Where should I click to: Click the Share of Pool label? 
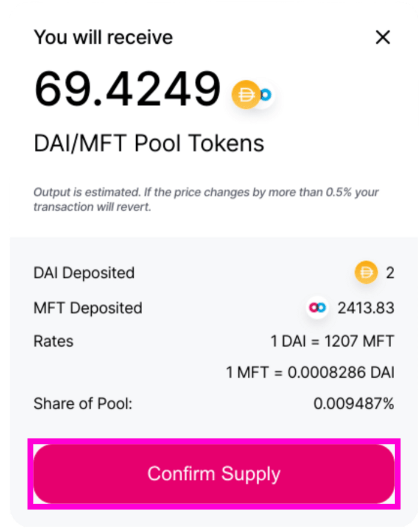[x=83, y=404]
